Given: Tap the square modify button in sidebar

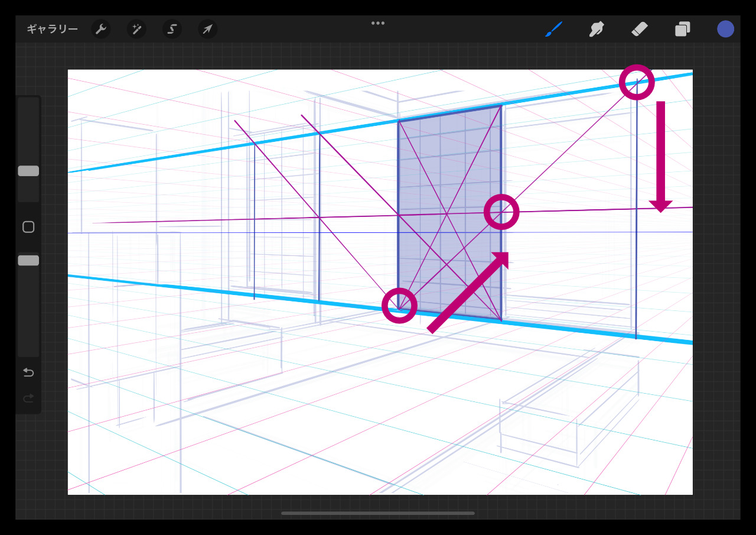Looking at the screenshot, I should pos(28,227).
